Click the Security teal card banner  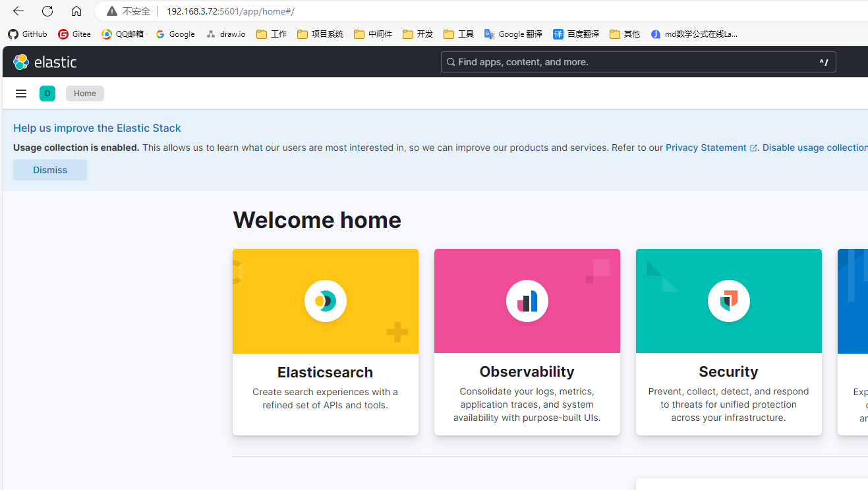[729, 301]
